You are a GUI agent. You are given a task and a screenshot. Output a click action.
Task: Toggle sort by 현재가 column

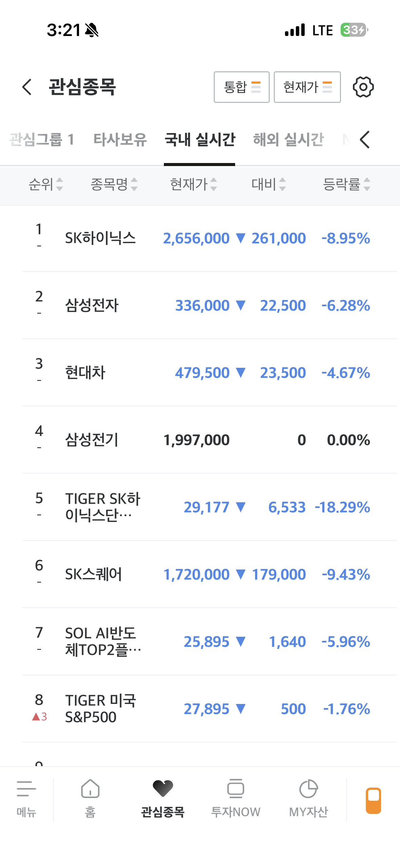[x=193, y=184]
